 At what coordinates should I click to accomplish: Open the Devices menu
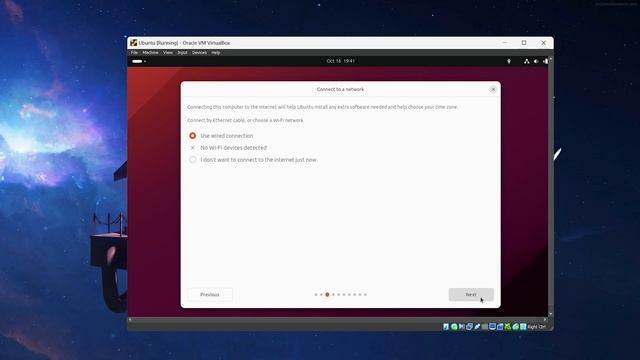point(199,53)
